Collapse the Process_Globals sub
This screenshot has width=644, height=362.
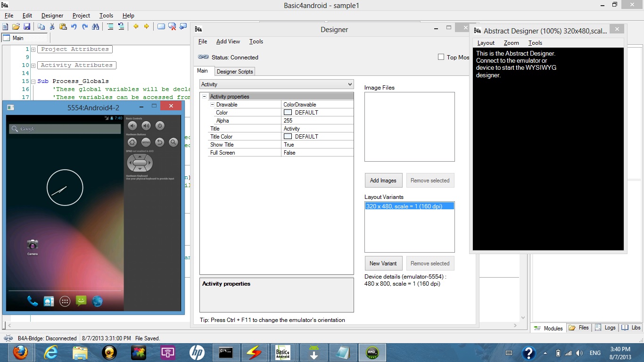(33, 82)
